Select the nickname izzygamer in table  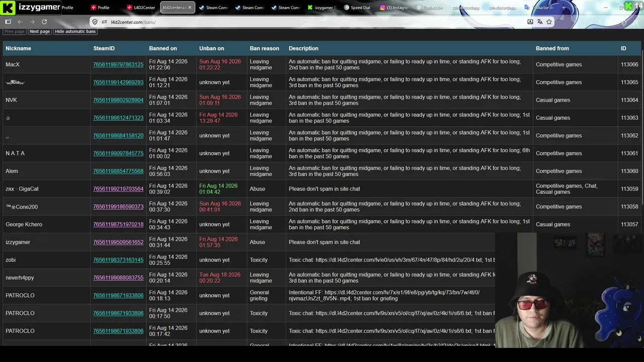point(18,242)
